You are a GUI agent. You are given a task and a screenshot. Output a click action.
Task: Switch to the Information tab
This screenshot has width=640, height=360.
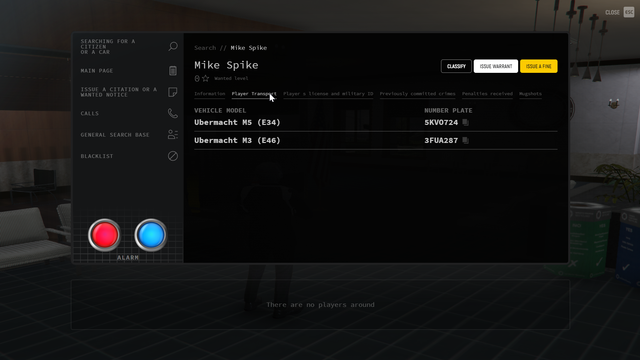click(x=209, y=94)
